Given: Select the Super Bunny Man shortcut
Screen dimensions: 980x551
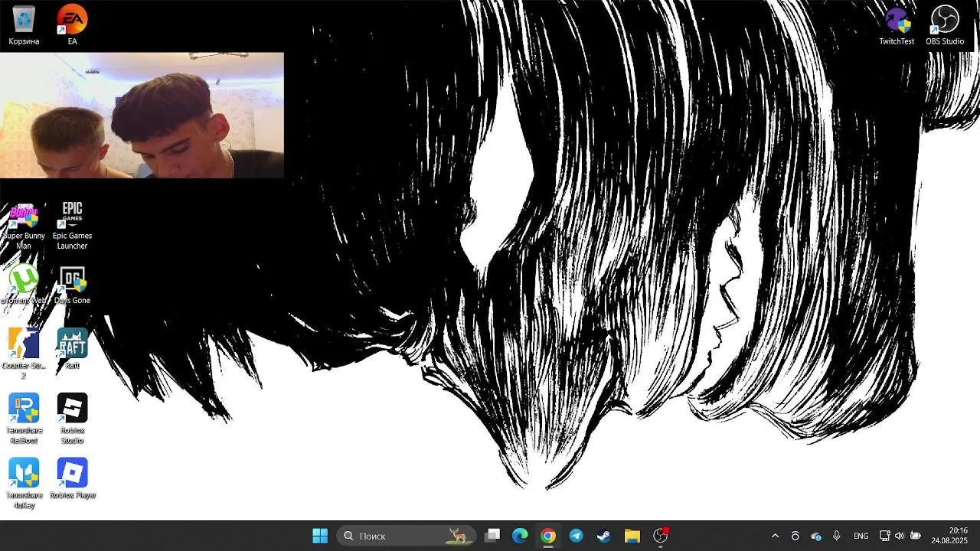Looking at the screenshot, I should click(24, 226).
